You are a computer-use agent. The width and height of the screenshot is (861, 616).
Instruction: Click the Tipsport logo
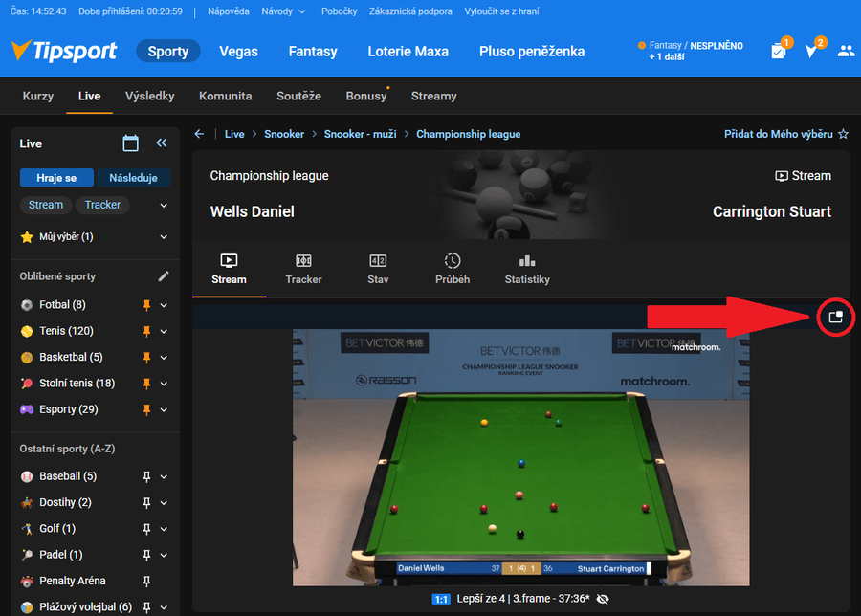pos(64,51)
